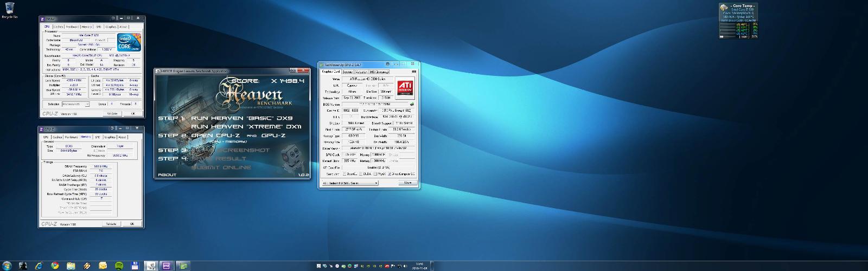The height and width of the screenshot is (271, 868).
Task: Click the taskbar clock
Action: point(419,266)
